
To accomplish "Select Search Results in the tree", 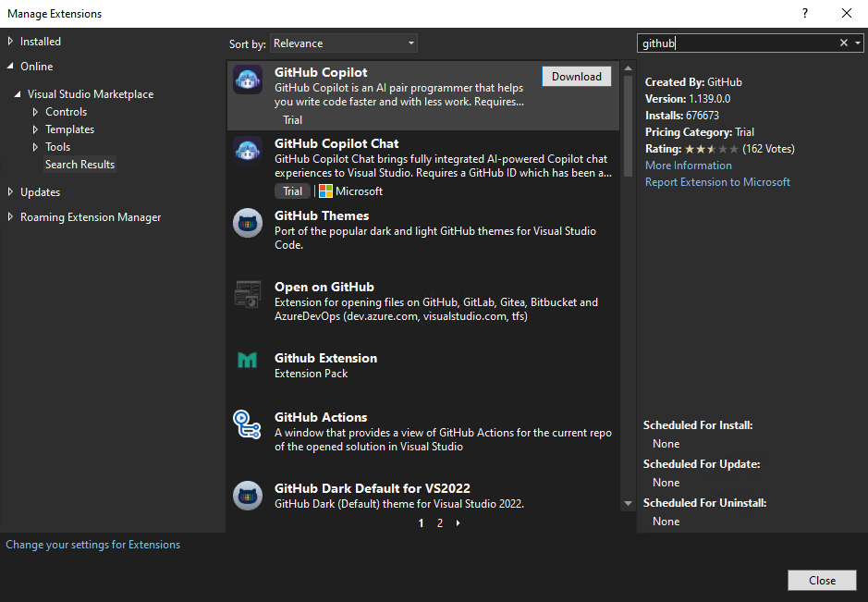I will click(x=79, y=165).
